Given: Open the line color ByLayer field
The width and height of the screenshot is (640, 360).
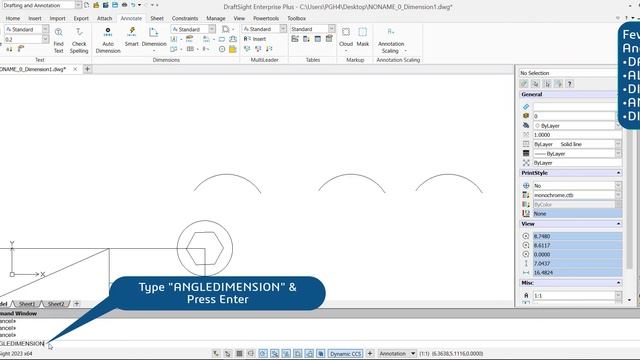Looking at the screenshot, I should click(x=577, y=126).
